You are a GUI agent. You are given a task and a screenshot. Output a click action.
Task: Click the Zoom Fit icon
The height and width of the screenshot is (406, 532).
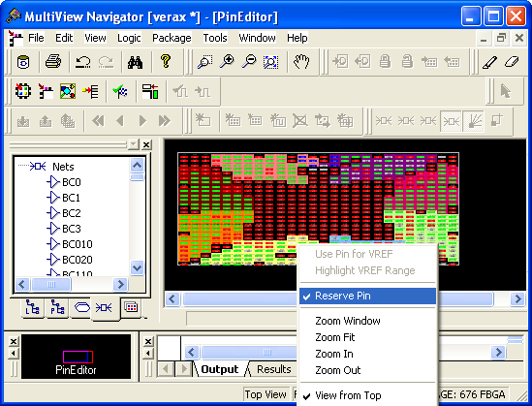click(x=270, y=62)
